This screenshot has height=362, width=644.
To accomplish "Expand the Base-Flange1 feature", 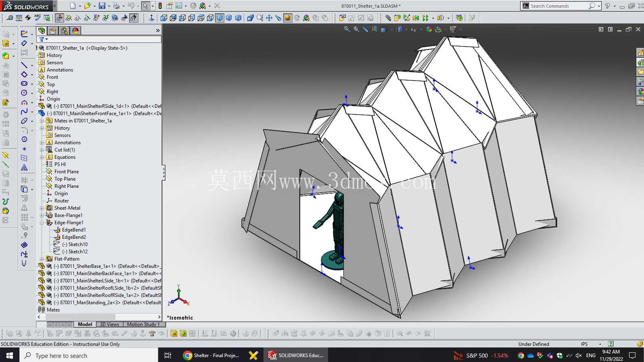I will click(x=42, y=215).
